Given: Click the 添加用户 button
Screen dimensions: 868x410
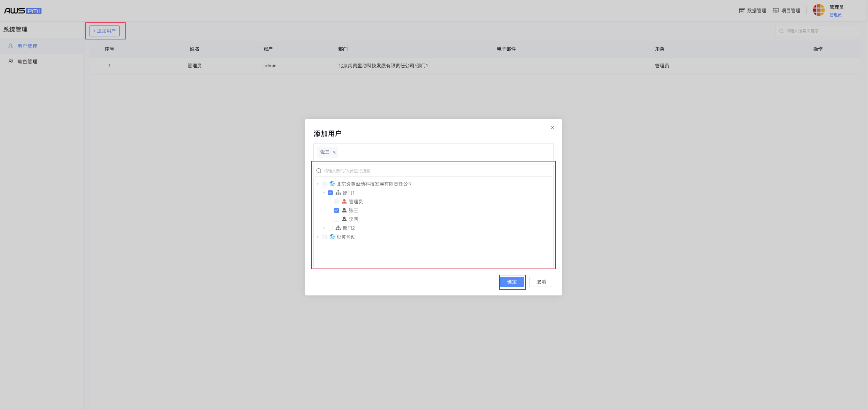Looking at the screenshot, I should (x=104, y=31).
